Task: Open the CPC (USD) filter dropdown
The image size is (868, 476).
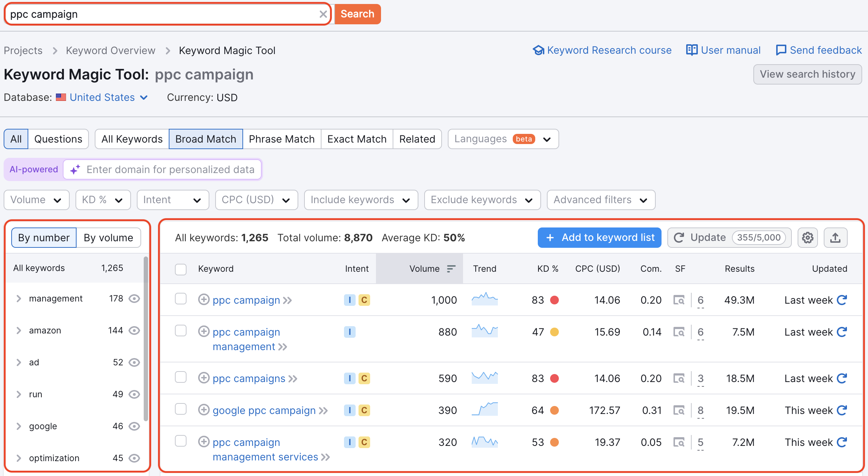Action: [x=257, y=200]
